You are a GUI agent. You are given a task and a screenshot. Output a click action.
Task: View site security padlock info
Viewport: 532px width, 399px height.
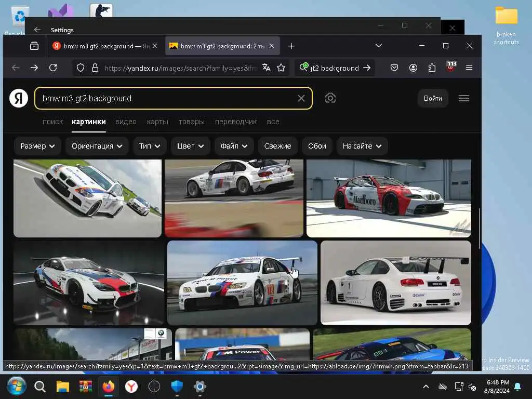tap(95, 68)
